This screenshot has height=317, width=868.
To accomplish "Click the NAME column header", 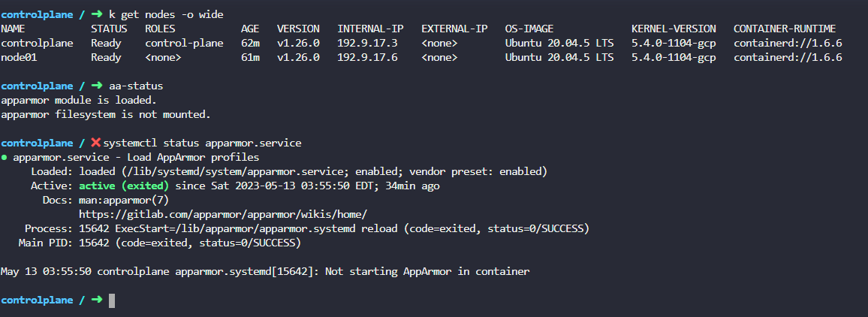I will pos(14,29).
